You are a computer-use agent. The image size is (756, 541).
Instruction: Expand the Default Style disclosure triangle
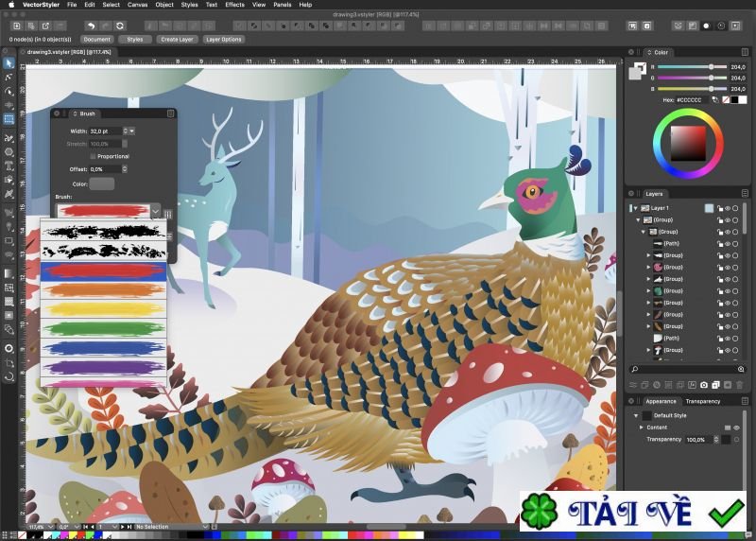click(636, 415)
